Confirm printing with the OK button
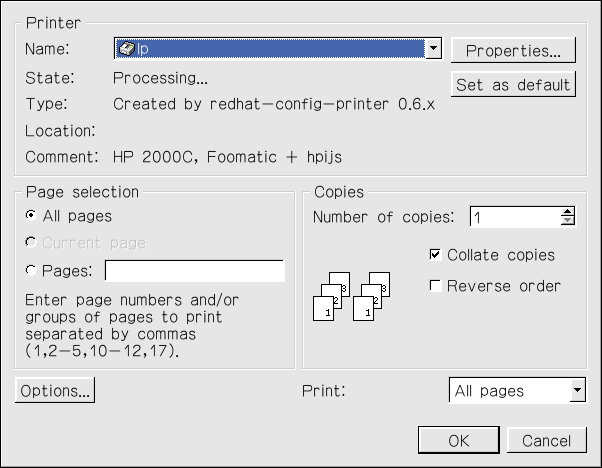The image size is (602, 468). coord(458,440)
